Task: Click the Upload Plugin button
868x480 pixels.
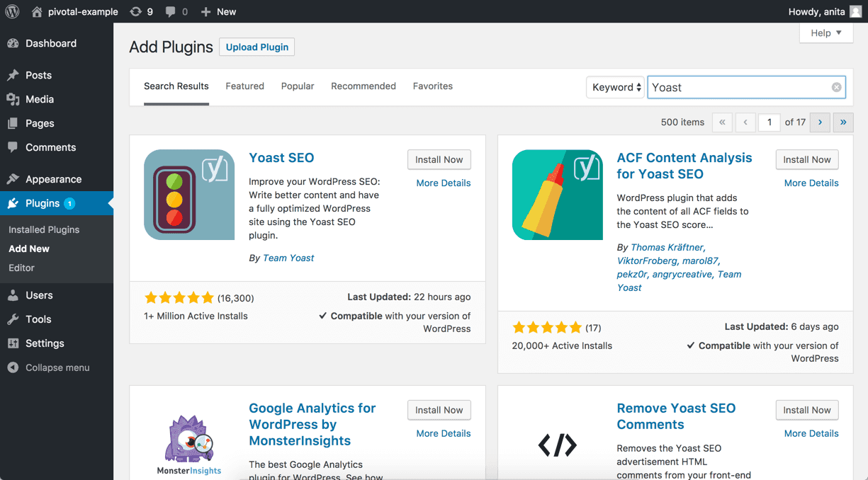Action: pos(257,47)
